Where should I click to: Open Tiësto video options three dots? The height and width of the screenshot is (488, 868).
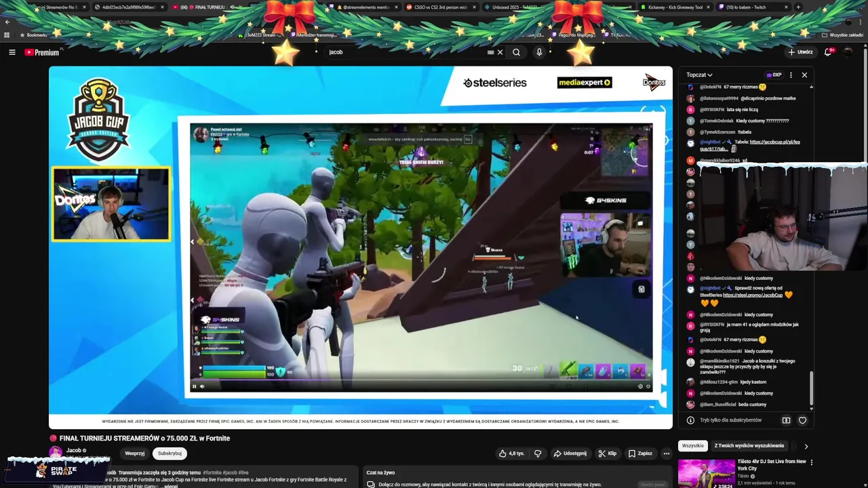click(x=811, y=462)
